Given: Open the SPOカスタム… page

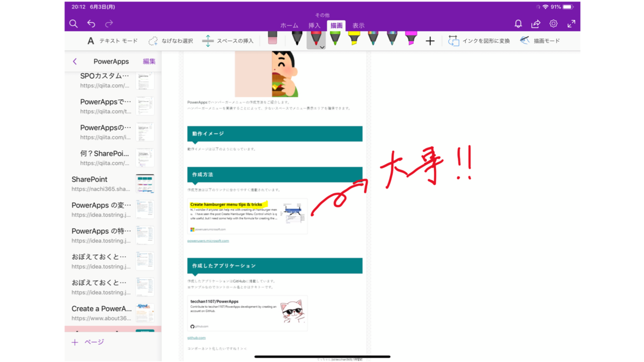Looking at the screenshot, I should (x=113, y=80).
